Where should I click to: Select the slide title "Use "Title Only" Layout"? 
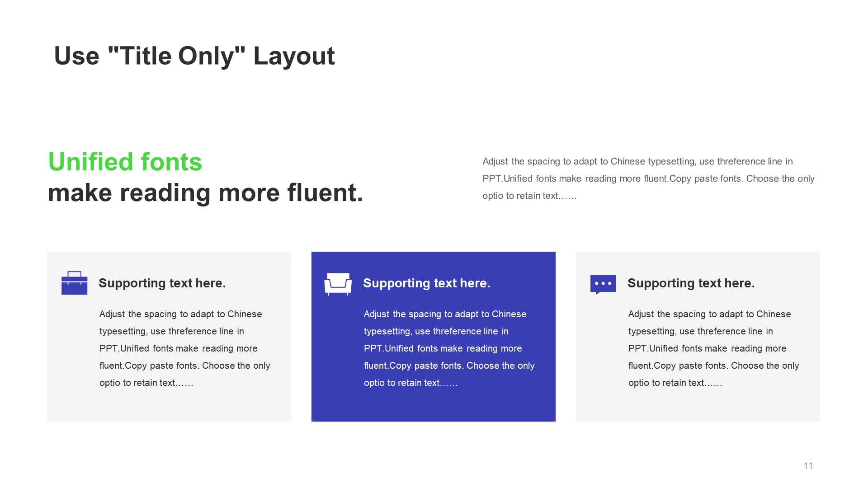pyautogui.click(x=194, y=56)
